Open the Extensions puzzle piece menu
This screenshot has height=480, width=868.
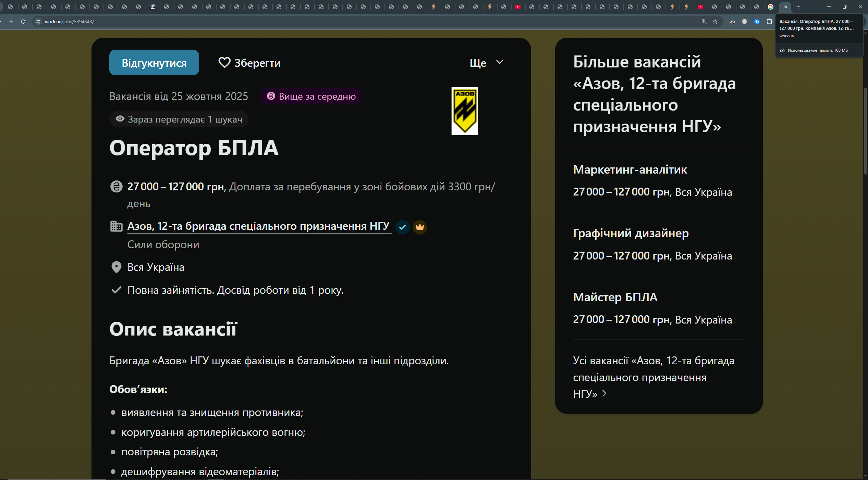(769, 22)
